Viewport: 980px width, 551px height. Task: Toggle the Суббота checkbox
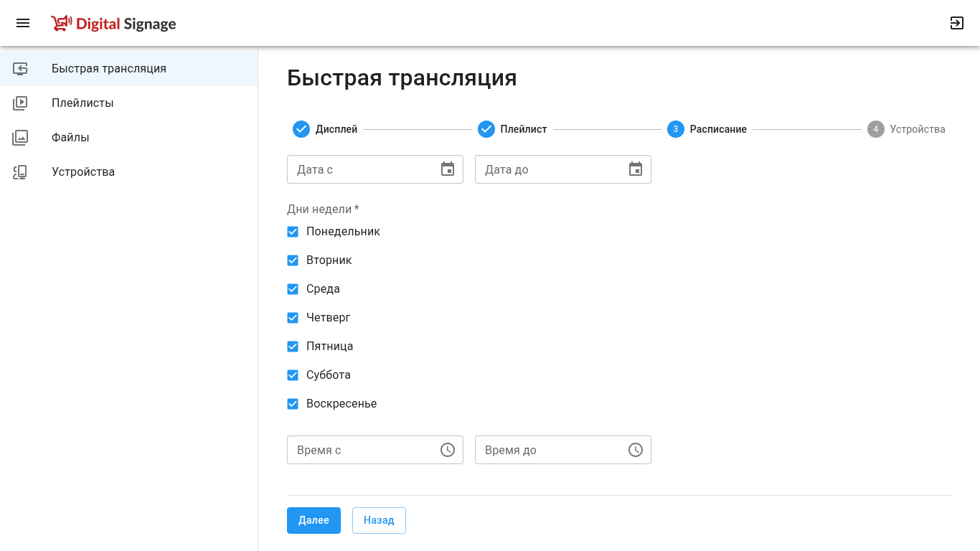(293, 375)
